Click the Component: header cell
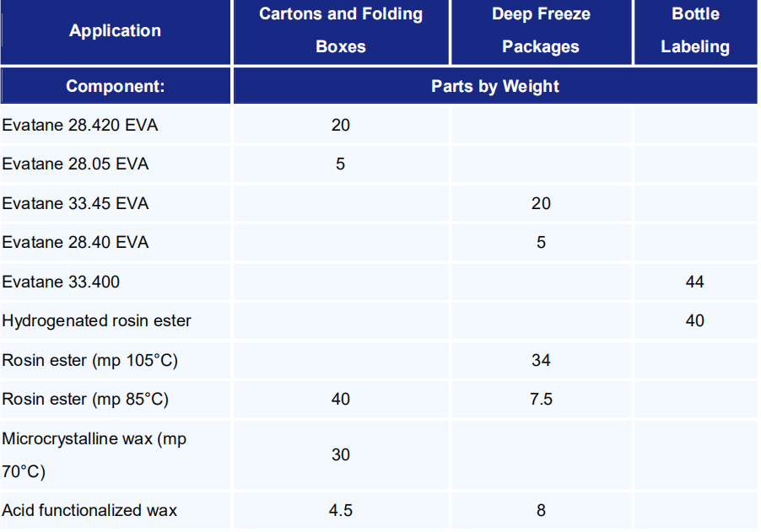Screen dimensions: 761x532 pyautogui.click(x=115, y=86)
